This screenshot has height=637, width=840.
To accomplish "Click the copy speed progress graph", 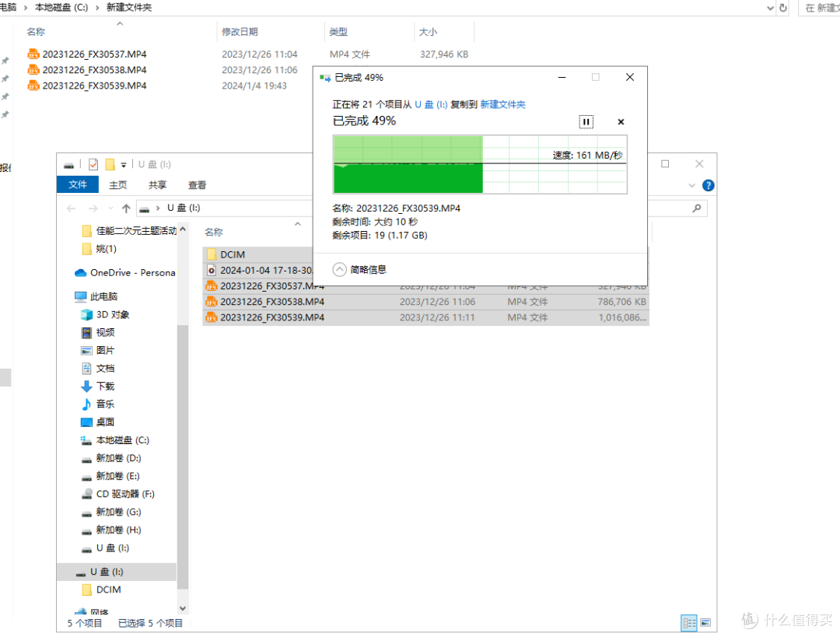I will [479, 164].
